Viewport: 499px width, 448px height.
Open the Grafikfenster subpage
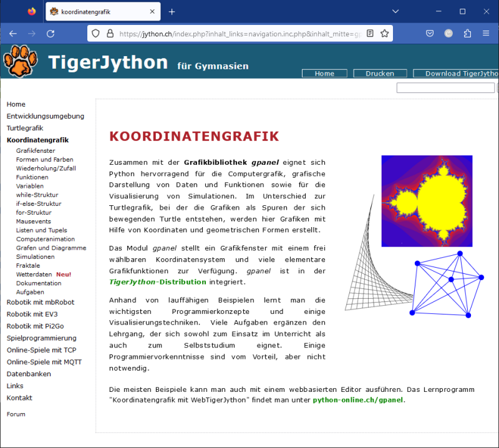click(x=36, y=150)
